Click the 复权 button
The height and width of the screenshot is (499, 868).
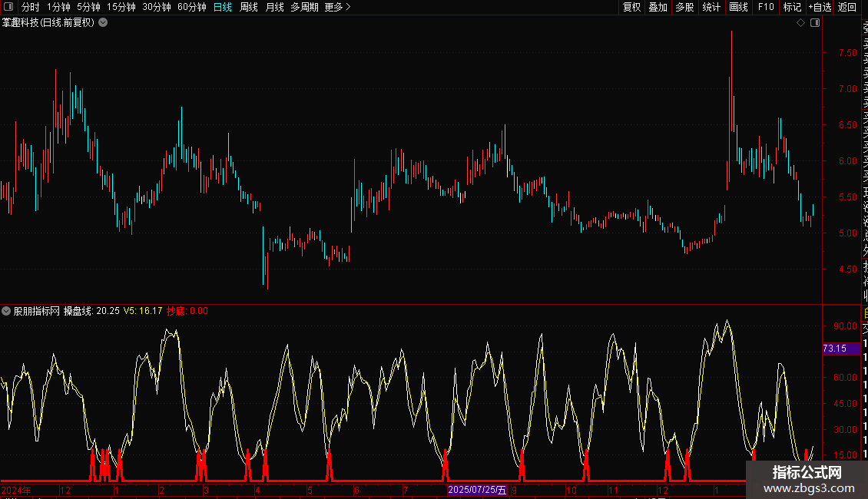coord(631,7)
